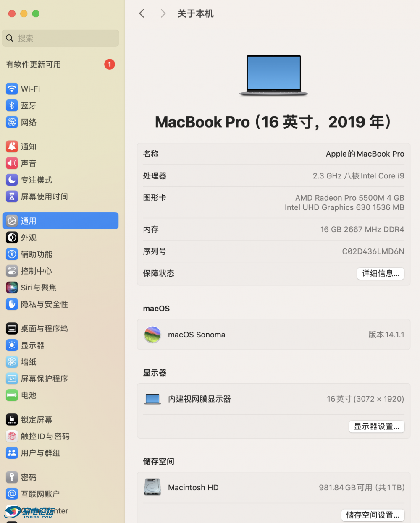Select the 网络 globe icon
The width and height of the screenshot is (420, 523).
click(12, 122)
